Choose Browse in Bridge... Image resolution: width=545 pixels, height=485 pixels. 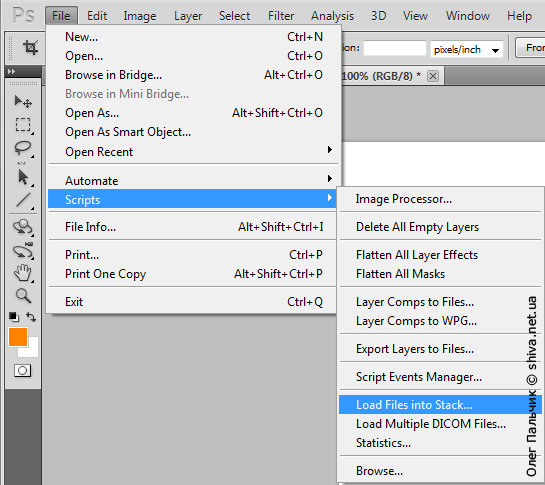(x=193, y=75)
